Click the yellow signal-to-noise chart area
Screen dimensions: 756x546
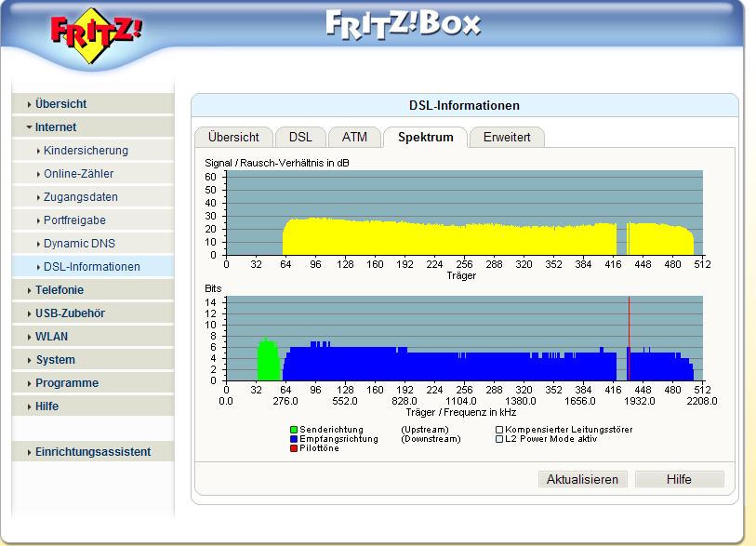tap(488, 238)
